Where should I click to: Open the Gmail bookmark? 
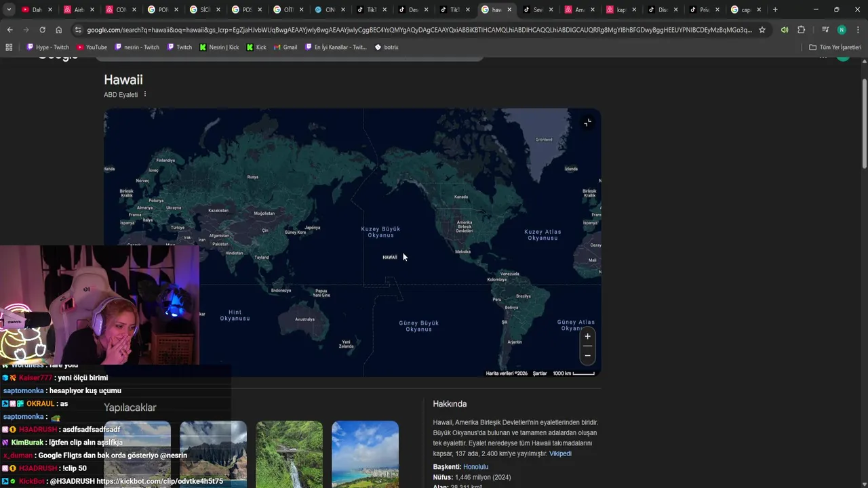click(x=285, y=47)
